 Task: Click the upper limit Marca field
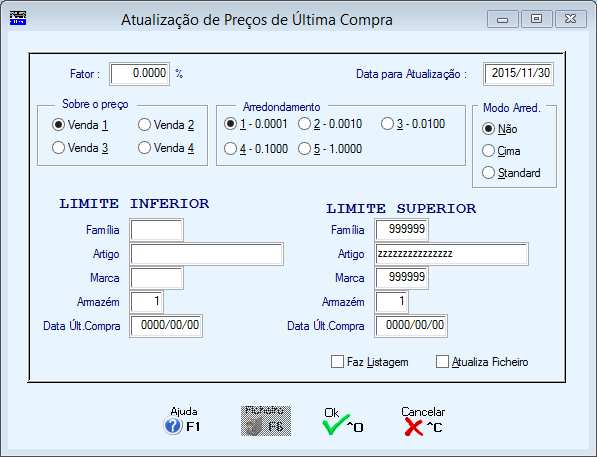click(401, 278)
